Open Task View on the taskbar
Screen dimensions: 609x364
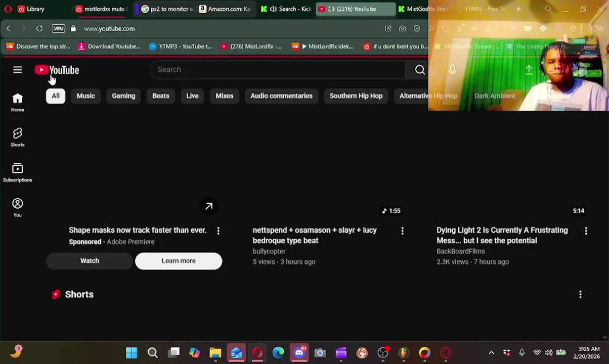click(173, 352)
